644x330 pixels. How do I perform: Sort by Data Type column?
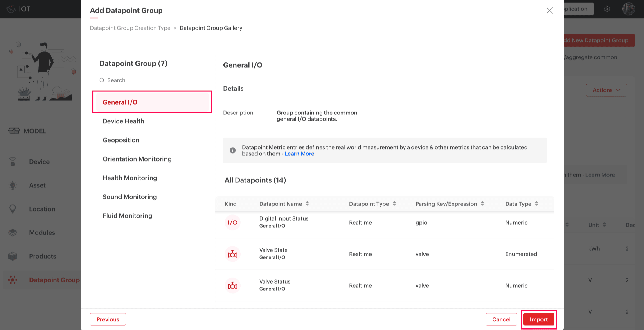coord(536,204)
